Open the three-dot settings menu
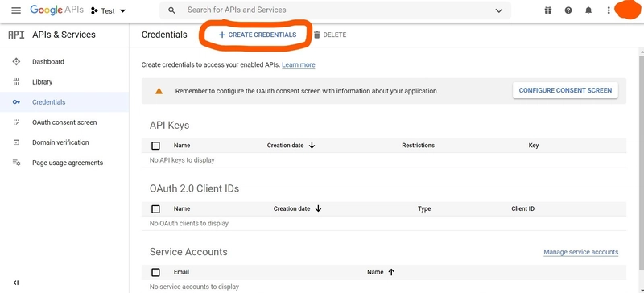 [x=609, y=10]
